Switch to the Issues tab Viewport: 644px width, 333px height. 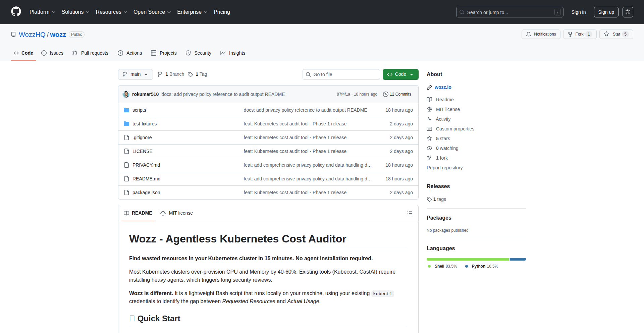click(52, 53)
